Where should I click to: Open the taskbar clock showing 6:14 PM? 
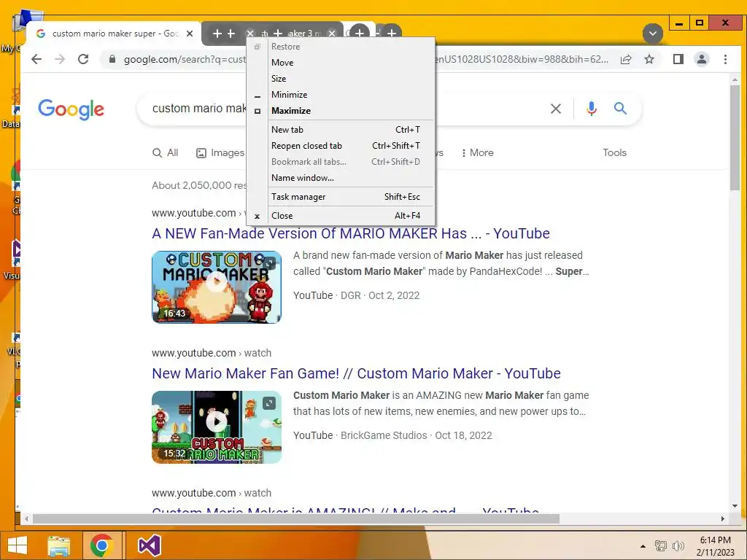tap(715, 546)
